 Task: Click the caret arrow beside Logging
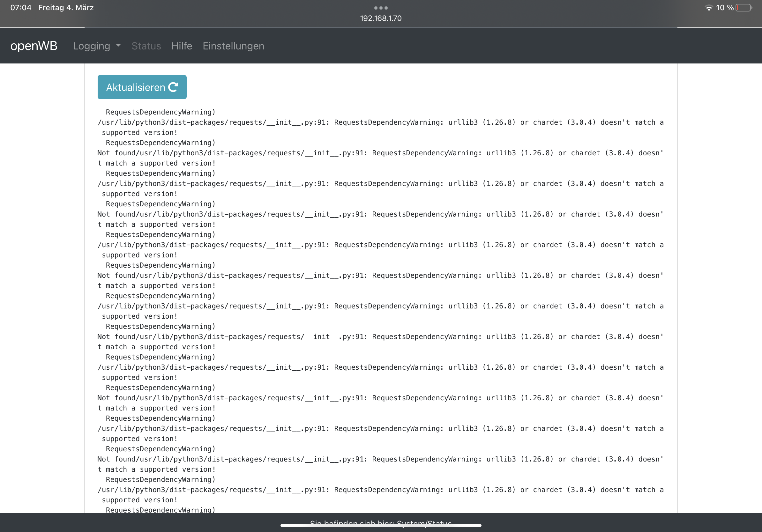tap(118, 45)
